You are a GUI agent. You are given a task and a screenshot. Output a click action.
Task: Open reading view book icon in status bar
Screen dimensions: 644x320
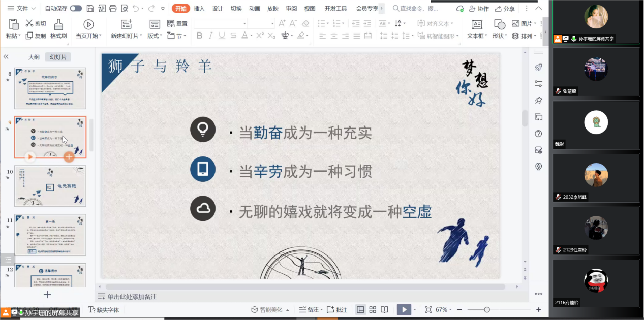coord(384,310)
